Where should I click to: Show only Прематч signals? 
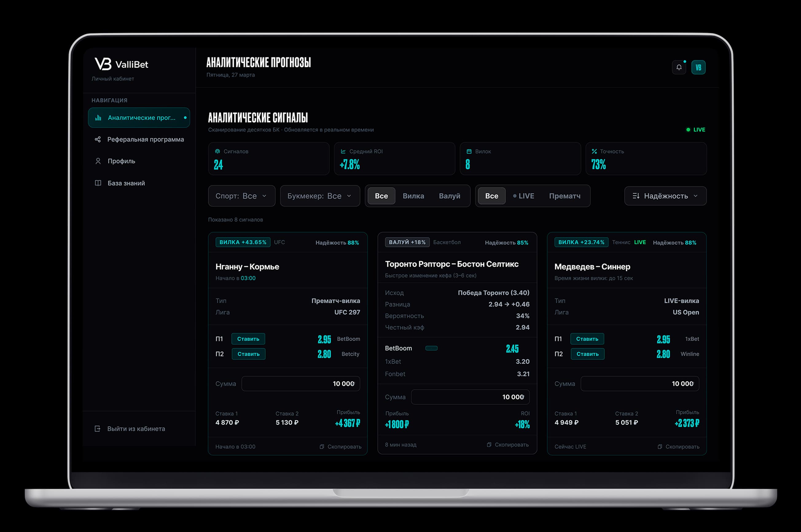pyautogui.click(x=565, y=196)
